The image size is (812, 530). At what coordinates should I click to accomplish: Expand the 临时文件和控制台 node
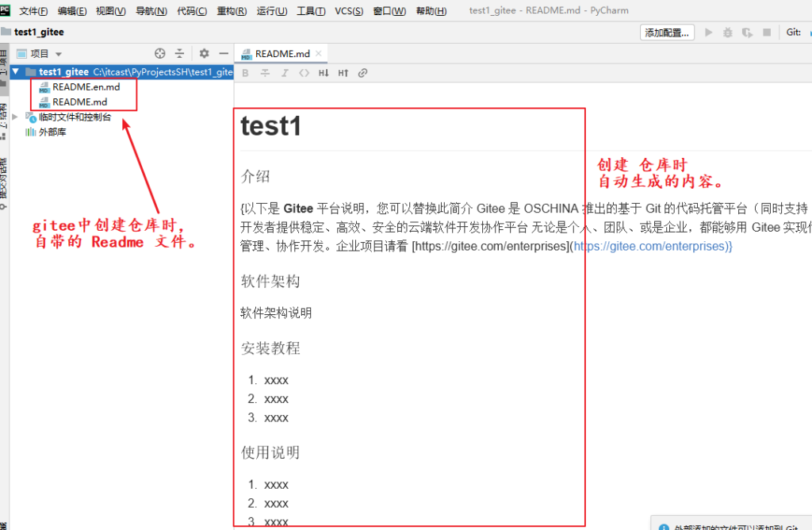(x=15, y=117)
